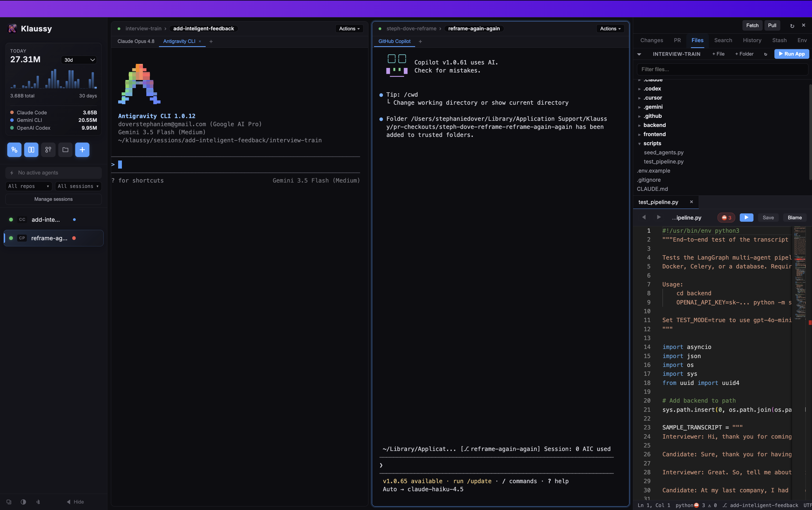Screen dimensions: 812x510
Task: Switch to Changes tab
Action: click(651, 40)
